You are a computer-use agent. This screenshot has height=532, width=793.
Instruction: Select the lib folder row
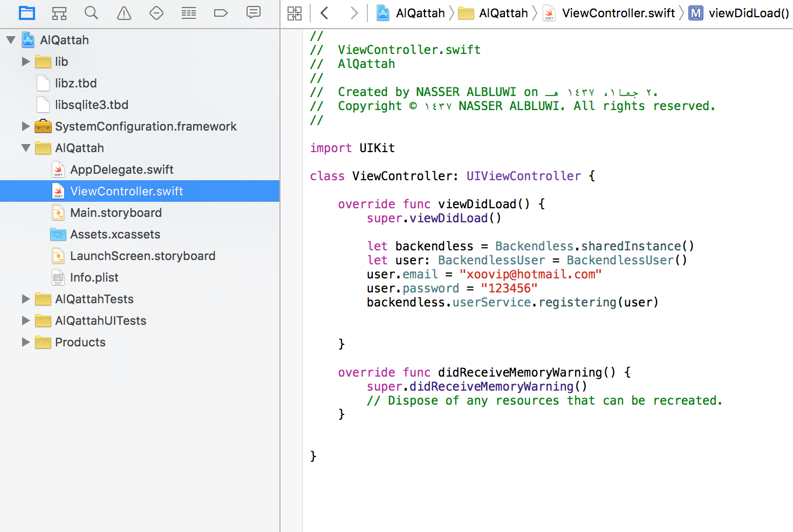(140, 62)
